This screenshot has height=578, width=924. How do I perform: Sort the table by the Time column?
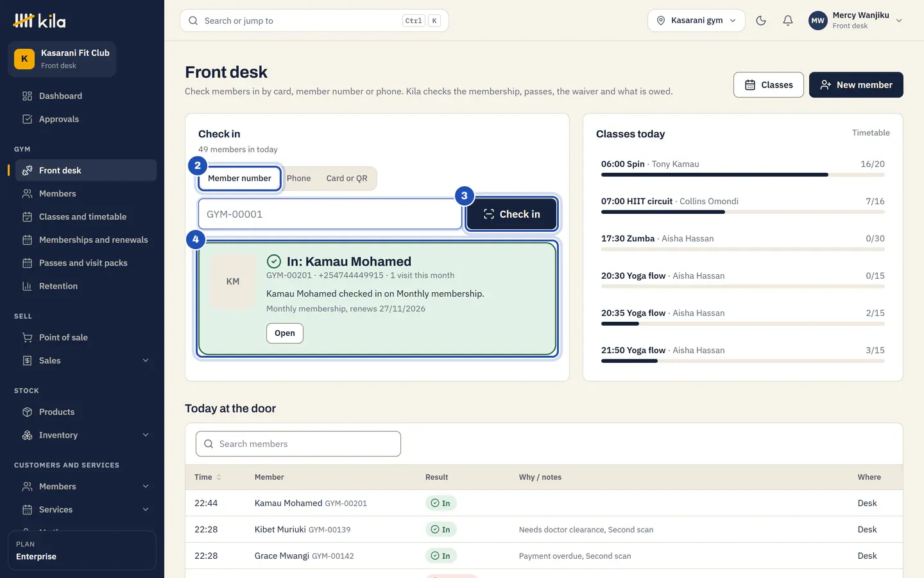click(208, 477)
